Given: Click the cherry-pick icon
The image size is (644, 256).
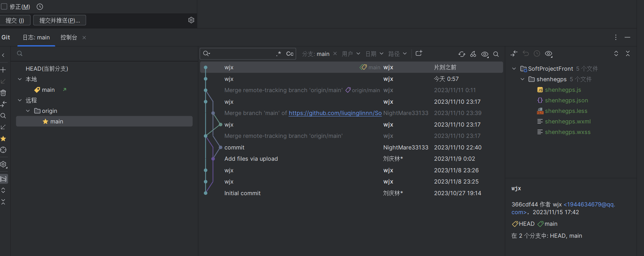Looking at the screenshot, I should click(473, 54).
